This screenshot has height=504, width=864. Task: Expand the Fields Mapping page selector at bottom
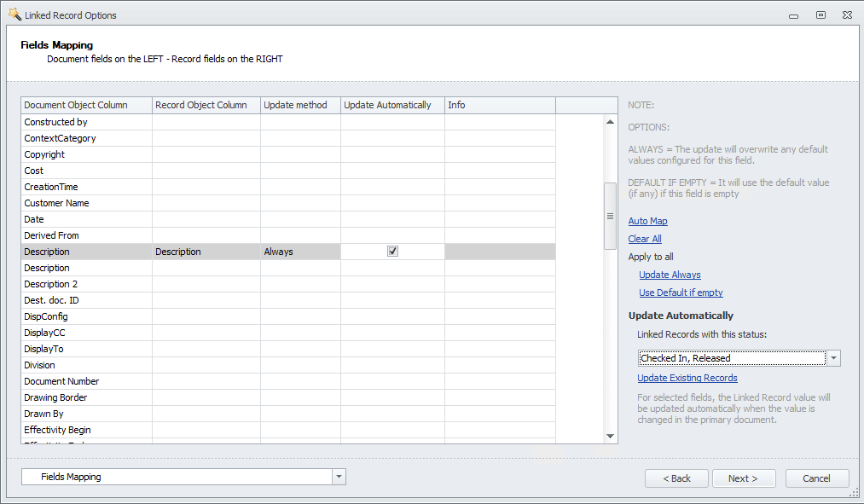(338, 478)
